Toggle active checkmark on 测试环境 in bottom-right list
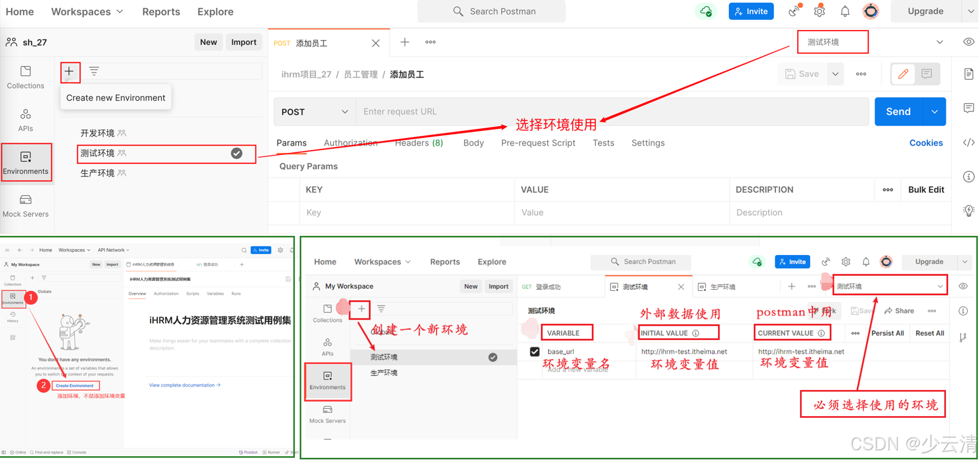Screen dimensions: 980x461 pyautogui.click(x=493, y=357)
